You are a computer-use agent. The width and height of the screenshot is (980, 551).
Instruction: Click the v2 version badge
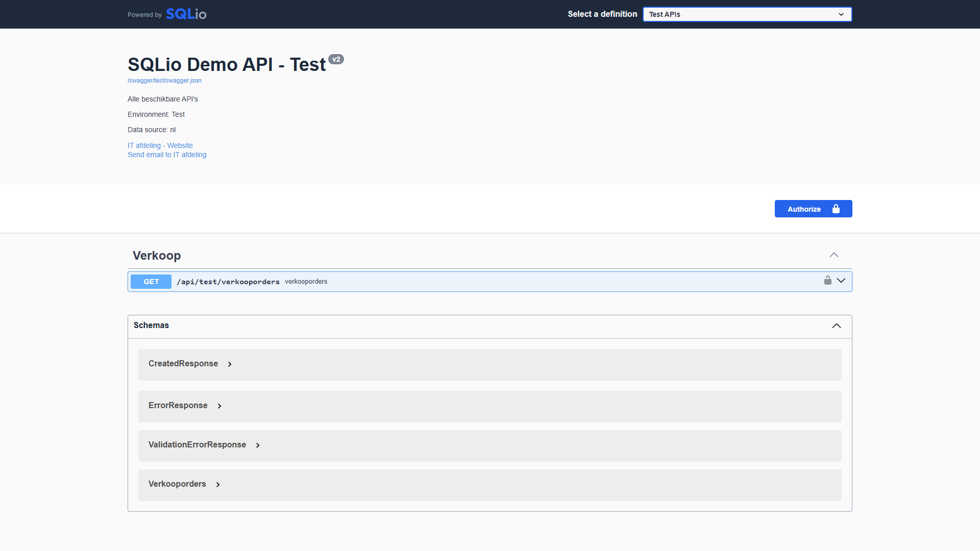click(336, 59)
